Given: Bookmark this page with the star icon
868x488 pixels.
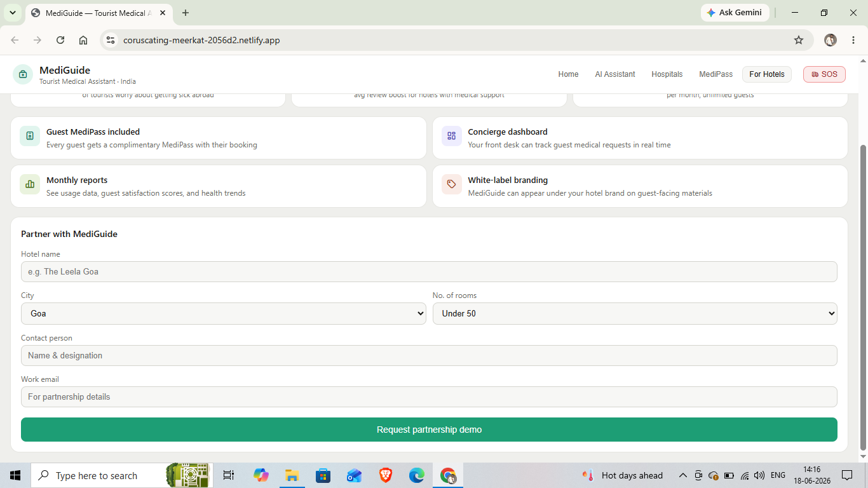Looking at the screenshot, I should tap(799, 40).
